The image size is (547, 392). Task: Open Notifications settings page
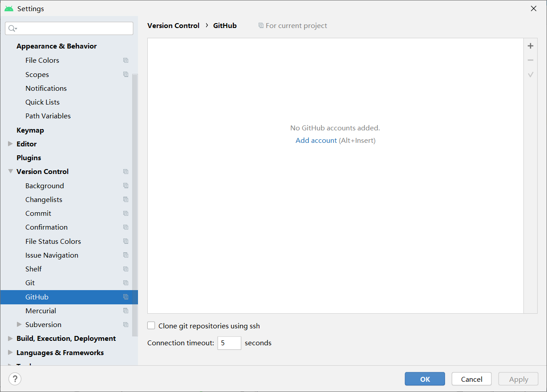coord(46,88)
